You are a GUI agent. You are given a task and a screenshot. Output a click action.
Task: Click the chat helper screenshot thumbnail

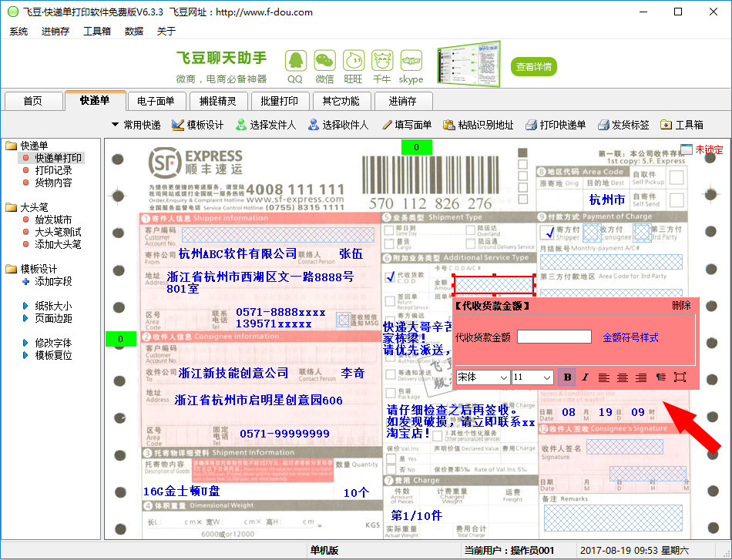click(x=468, y=65)
